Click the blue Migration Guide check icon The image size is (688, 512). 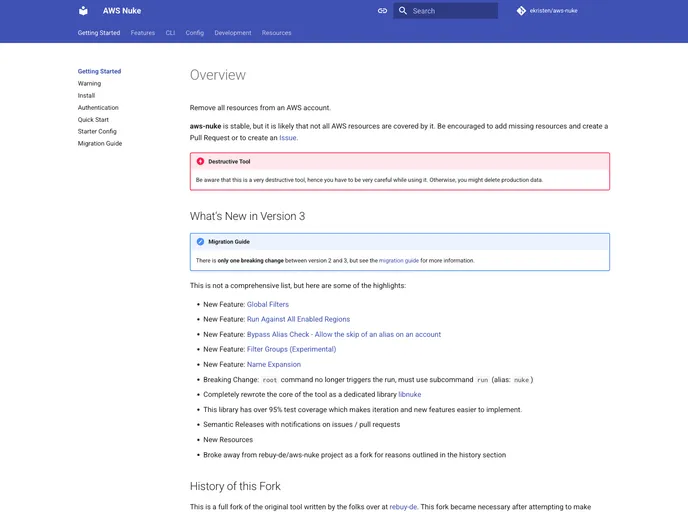point(200,242)
